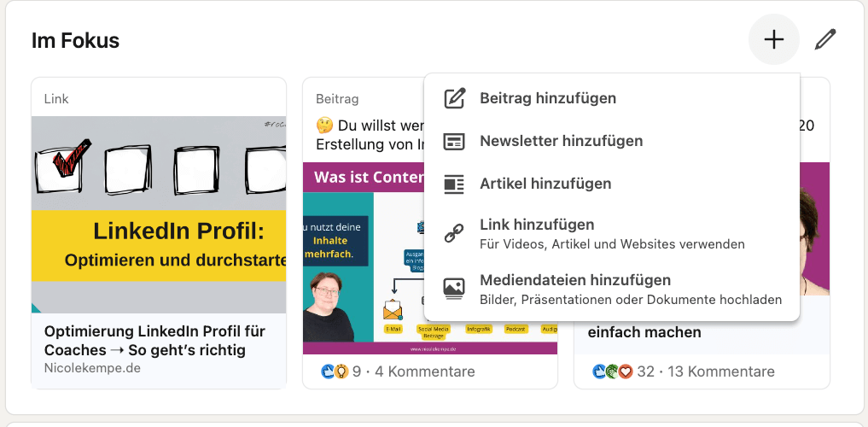Image resolution: width=868 pixels, height=427 pixels.
Task: Select "Artikel hinzufügen" menu option
Action: (x=545, y=184)
